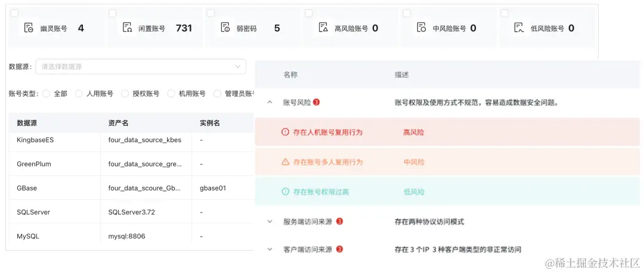644x273 pixels.
Task: Click the red alert icon beside 存在人机账号复用行为
Action: (x=285, y=132)
